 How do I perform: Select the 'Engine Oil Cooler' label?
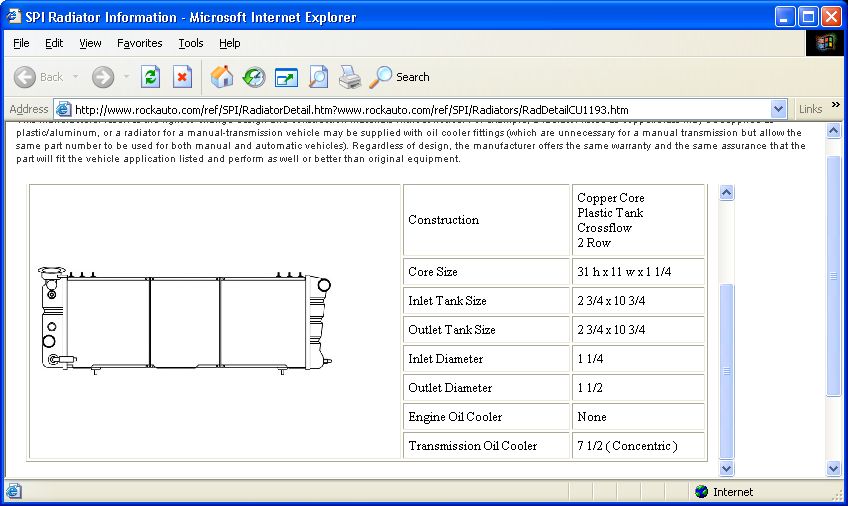(x=455, y=417)
